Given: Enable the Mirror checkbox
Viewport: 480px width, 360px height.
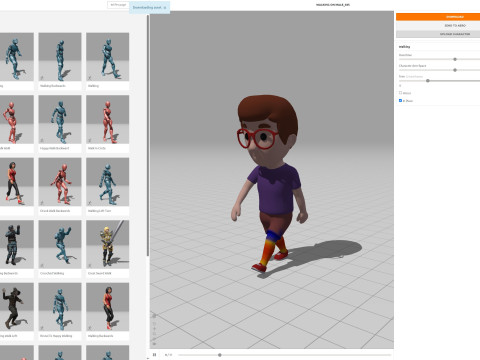Looking at the screenshot, I should point(400,93).
